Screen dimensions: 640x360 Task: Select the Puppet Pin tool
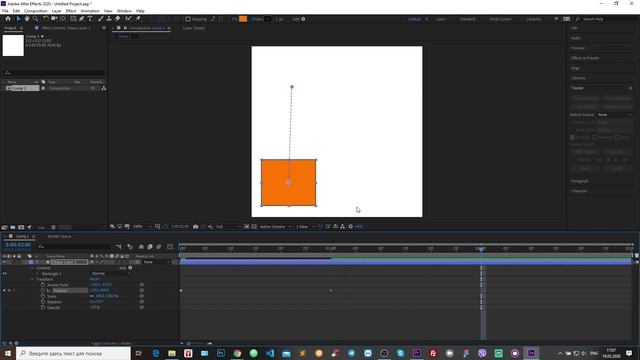pos(138,19)
